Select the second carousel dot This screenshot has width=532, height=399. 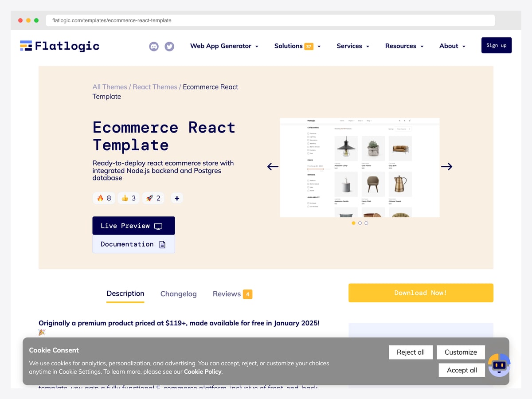(360, 223)
